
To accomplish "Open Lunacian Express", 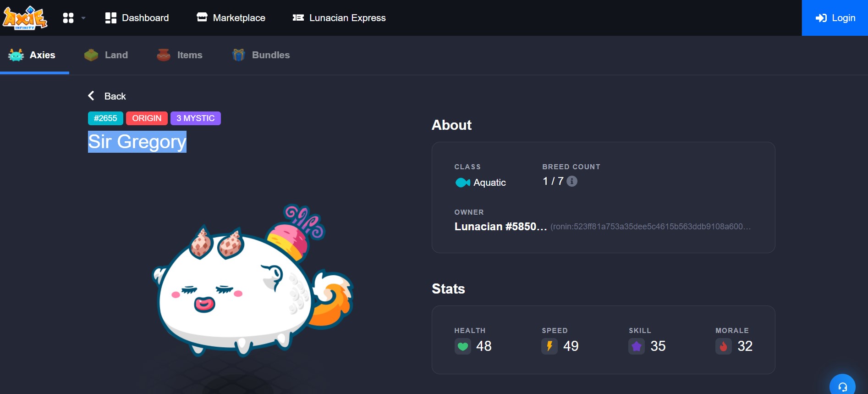I will click(339, 18).
